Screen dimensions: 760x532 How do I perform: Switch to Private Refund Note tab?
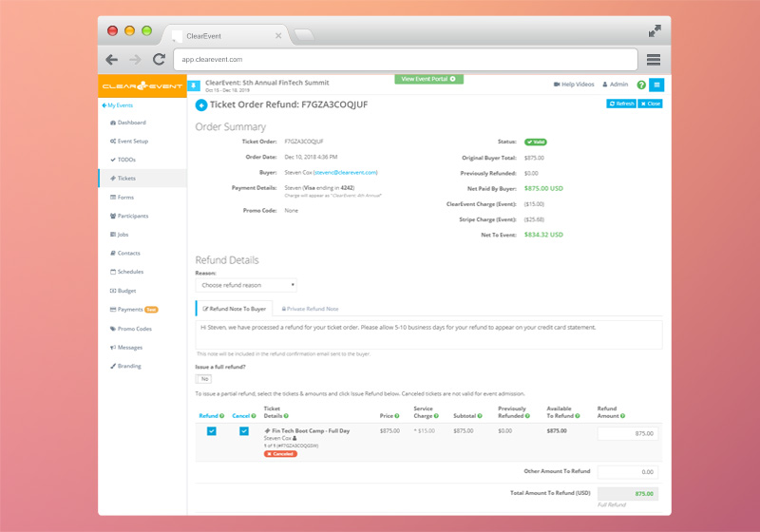311,309
